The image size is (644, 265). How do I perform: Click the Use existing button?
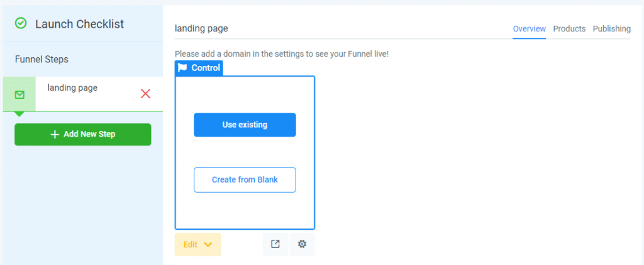(x=245, y=125)
